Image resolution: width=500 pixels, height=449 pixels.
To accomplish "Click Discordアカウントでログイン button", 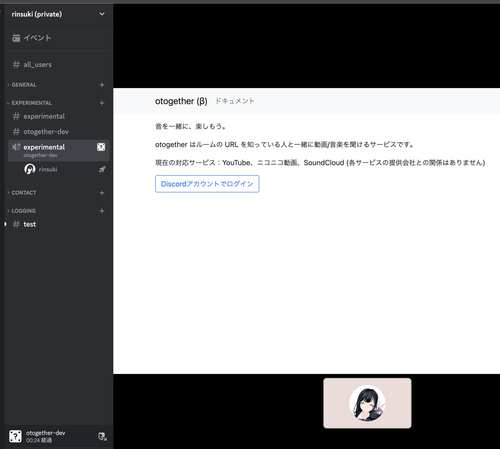I will (207, 184).
